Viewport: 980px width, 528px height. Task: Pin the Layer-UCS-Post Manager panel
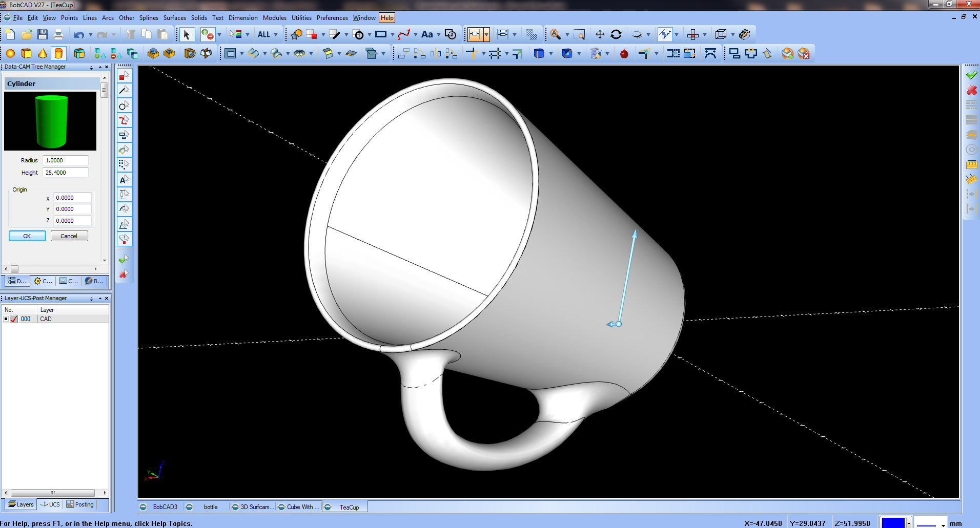(92, 298)
